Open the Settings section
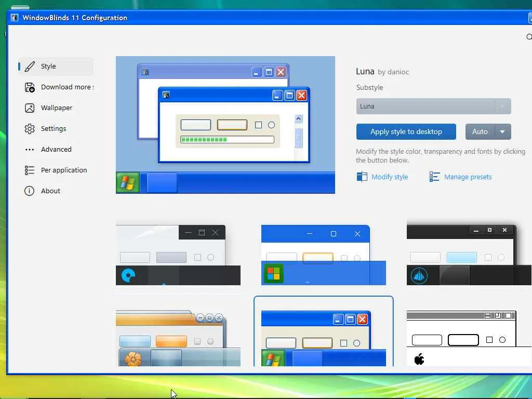 click(56, 129)
